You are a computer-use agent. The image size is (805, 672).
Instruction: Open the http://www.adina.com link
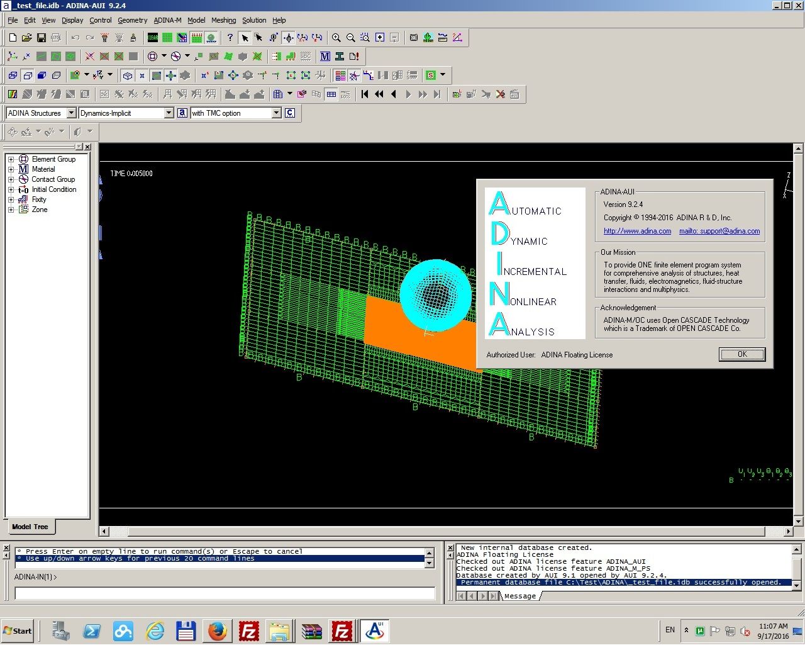[x=637, y=231]
